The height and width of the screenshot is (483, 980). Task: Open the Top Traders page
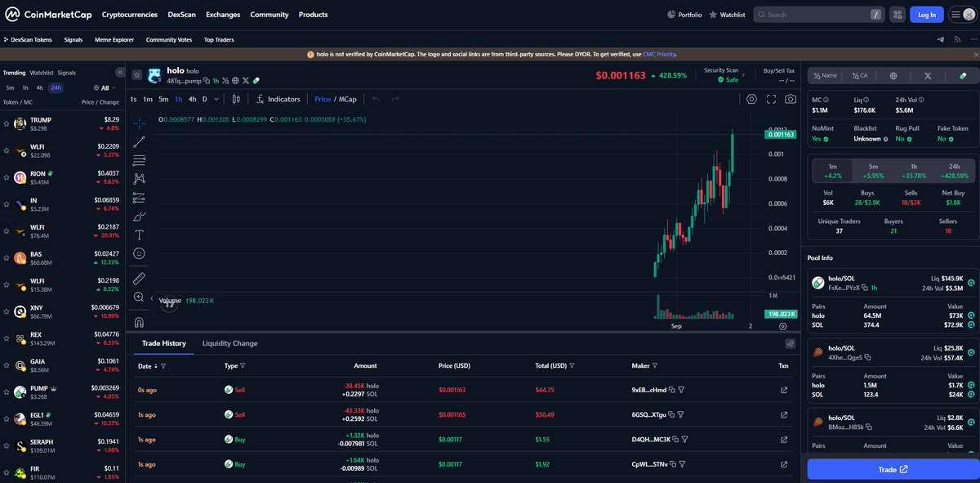coord(220,39)
